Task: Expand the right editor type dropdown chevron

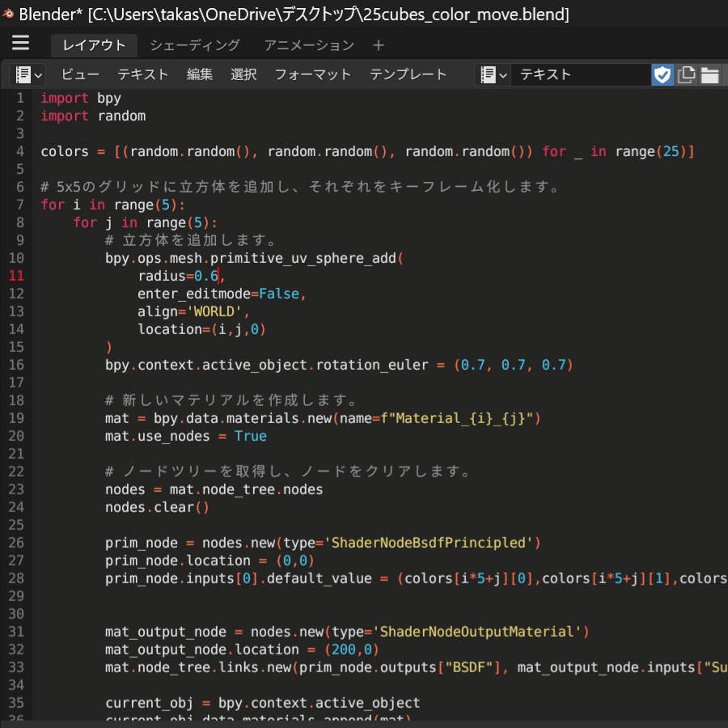Action: pos(502,74)
